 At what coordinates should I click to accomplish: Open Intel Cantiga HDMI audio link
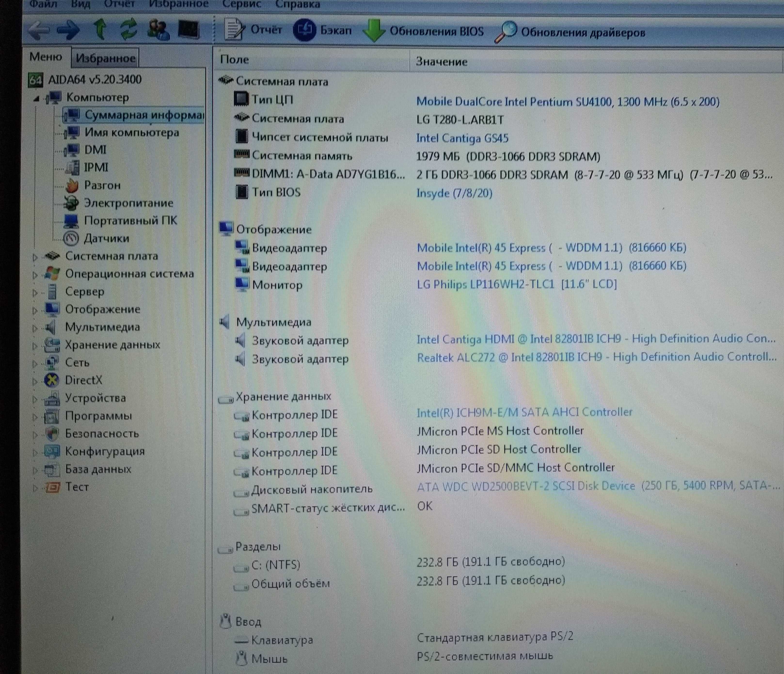click(596, 339)
